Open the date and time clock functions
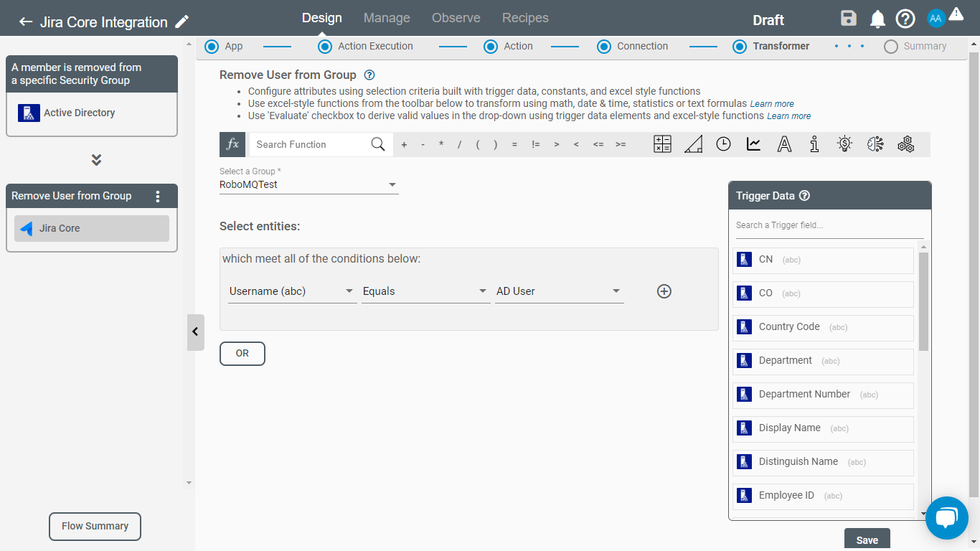 (x=723, y=144)
